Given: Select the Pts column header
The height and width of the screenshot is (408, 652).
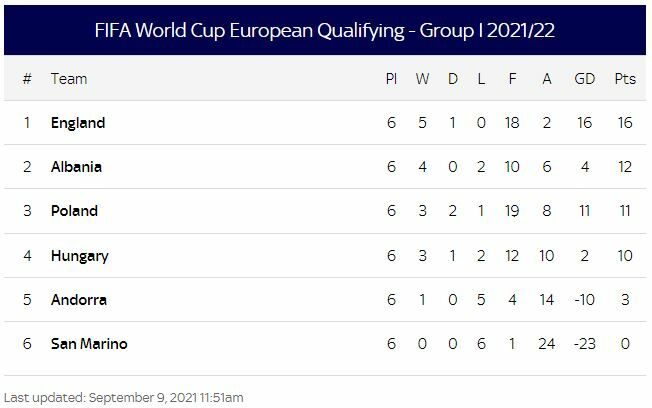Looking at the screenshot, I should [625, 79].
